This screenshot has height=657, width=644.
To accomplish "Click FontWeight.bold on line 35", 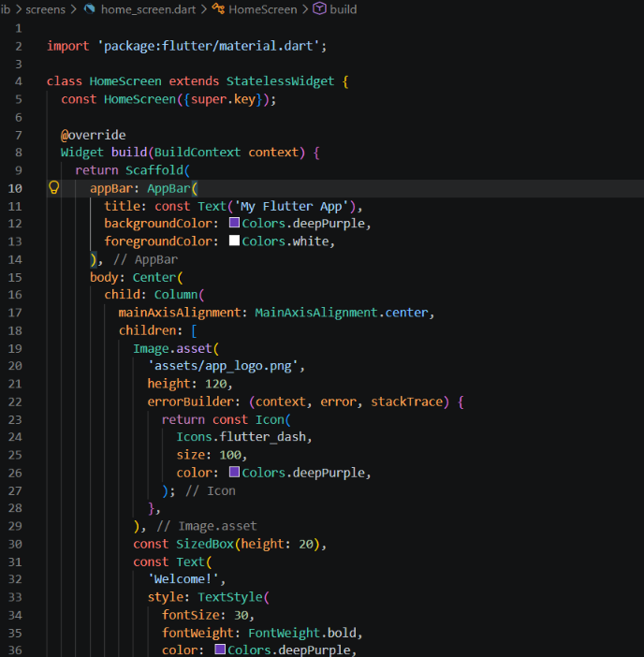I will coord(302,633).
